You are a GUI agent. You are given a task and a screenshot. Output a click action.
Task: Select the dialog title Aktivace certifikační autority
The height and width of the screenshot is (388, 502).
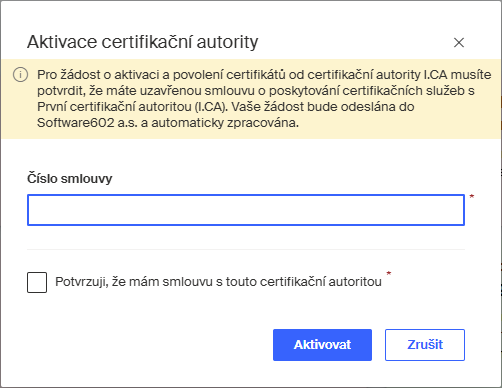pyautogui.click(x=143, y=42)
